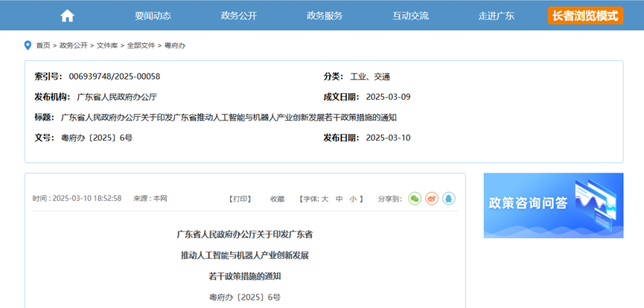Set font size to 大 (large)
This screenshot has width=644, height=308.
pos(325,199)
